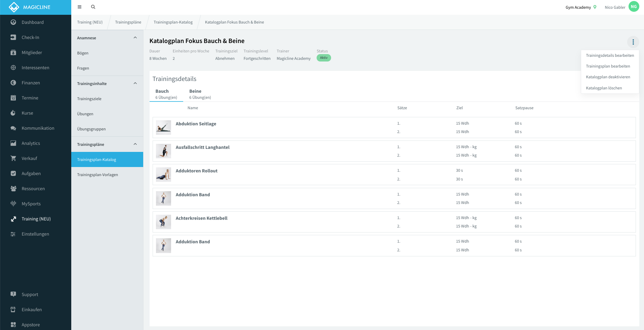Screen dimensions: 644x330
Task: Click the Dashboard gauge icon
Action: 13,22
